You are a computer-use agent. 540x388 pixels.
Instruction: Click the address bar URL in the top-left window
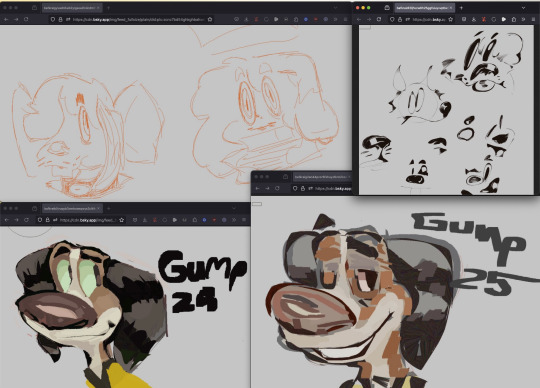pos(138,20)
